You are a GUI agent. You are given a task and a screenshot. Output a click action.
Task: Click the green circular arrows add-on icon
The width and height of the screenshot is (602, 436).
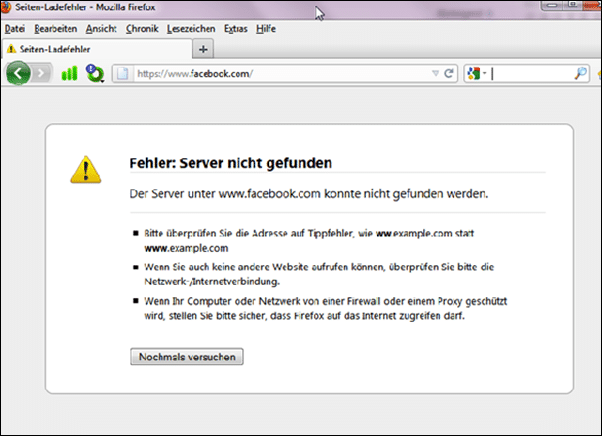coord(95,73)
